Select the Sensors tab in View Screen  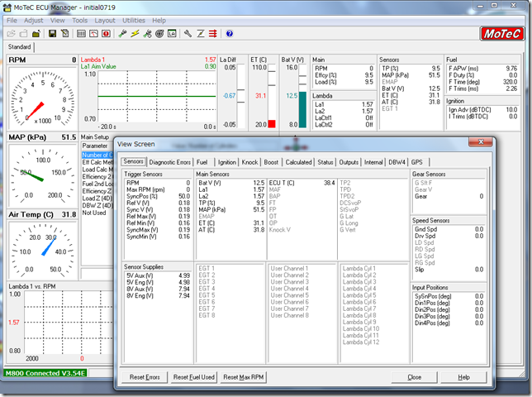(133, 161)
